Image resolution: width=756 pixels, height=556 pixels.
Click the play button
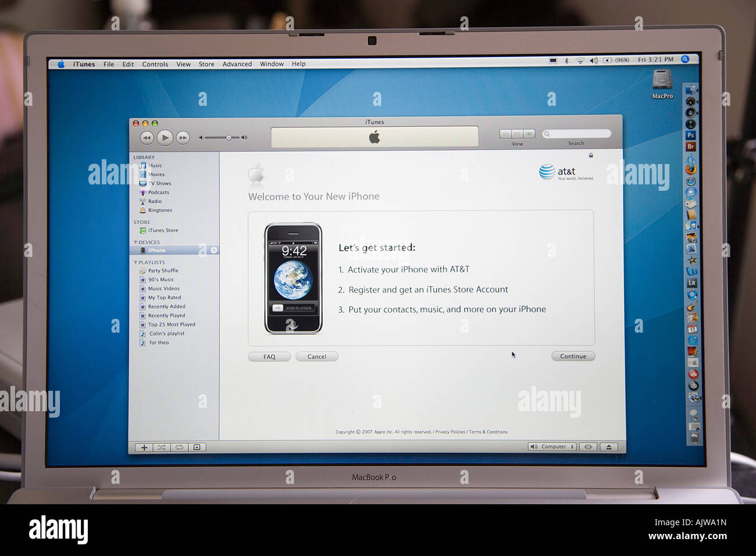(x=165, y=138)
